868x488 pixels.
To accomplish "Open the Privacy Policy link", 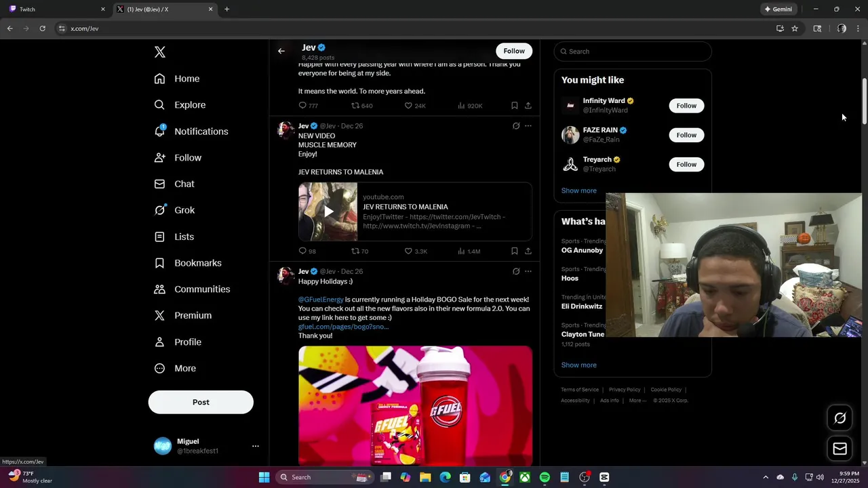I will [x=625, y=390].
